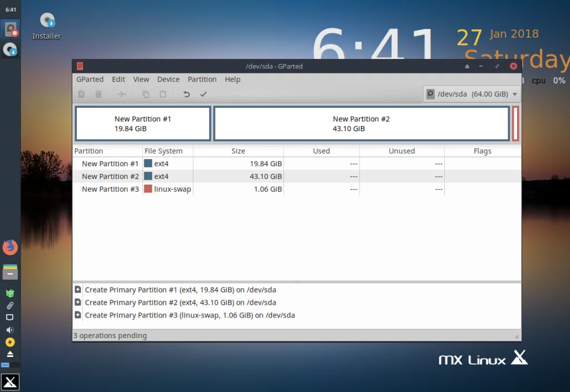Select New Partition #1 block in disk map
This screenshot has height=392, width=570.
point(143,123)
